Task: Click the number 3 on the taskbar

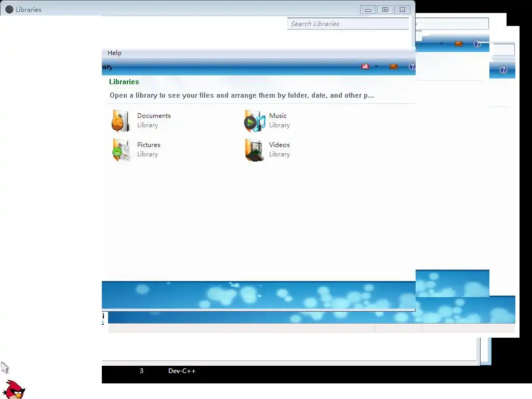Action: 141,371
